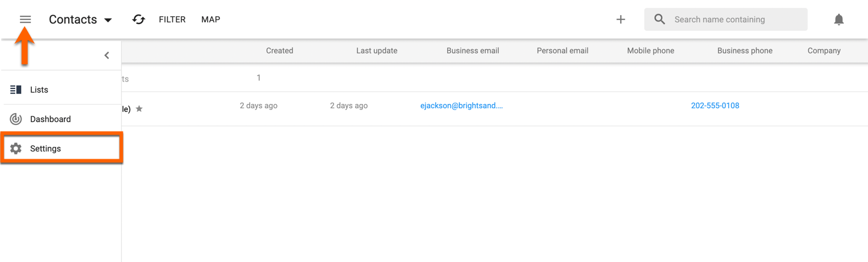
Task: Click the Settings gear icon
Action: pos(16,148)
